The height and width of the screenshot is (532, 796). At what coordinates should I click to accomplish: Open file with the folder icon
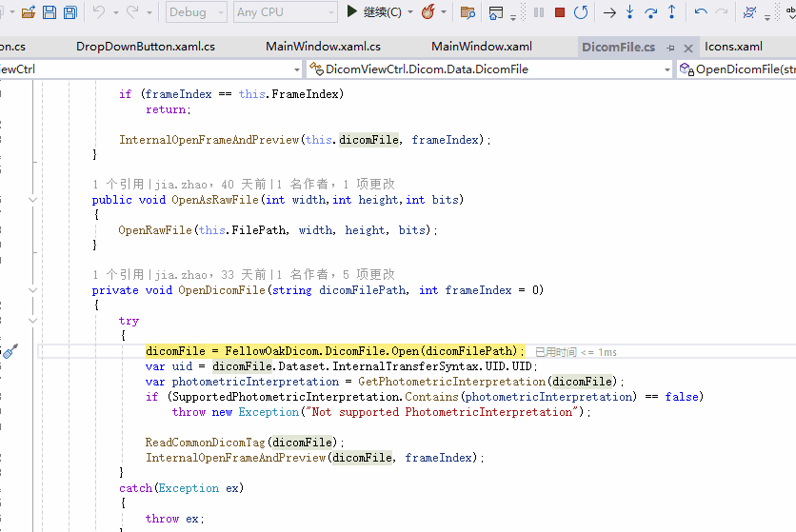tap(29, 12)
